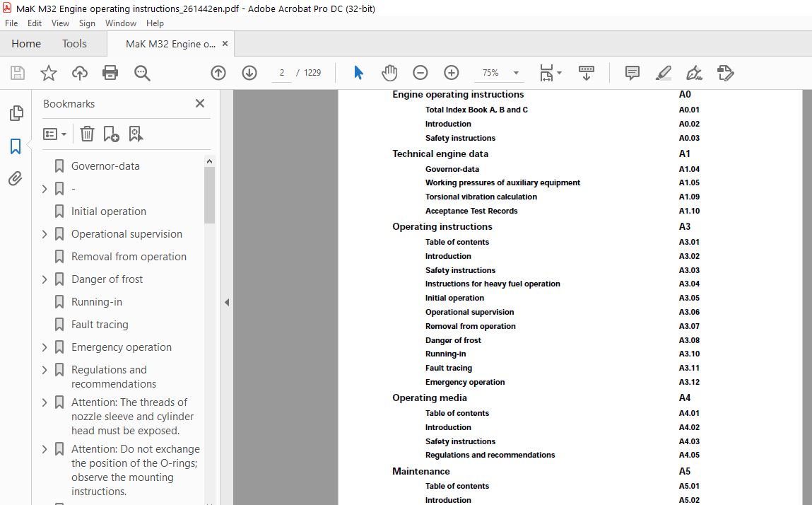Open the View menu
This screenshot has width=812, height=505.
60,23
